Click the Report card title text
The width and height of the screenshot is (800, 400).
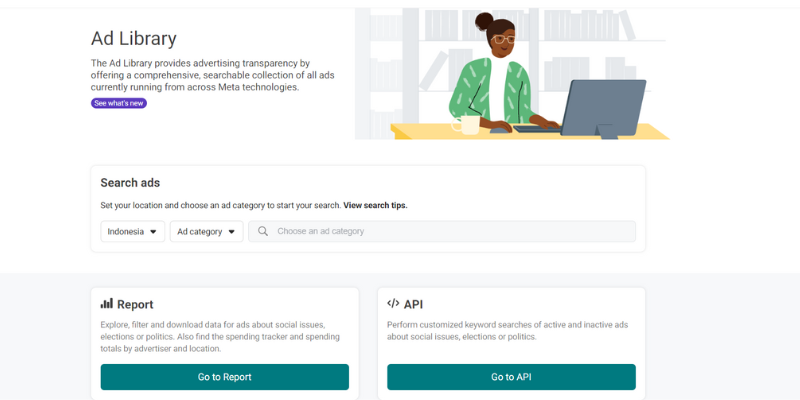pyautogui.click(x=135, y=305)
